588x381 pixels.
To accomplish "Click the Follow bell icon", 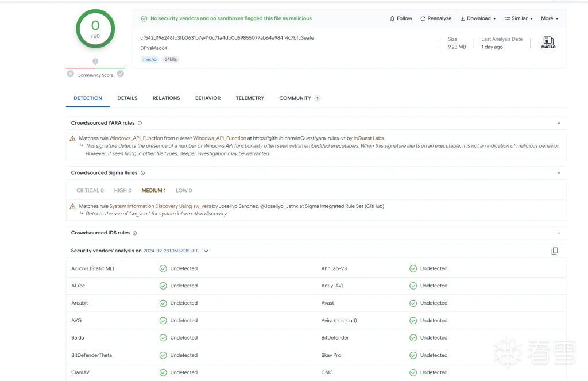I will pos(393,18).
